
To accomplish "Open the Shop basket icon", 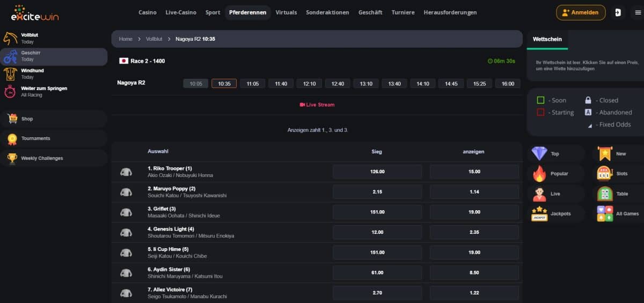I will (x=12, y=119).
